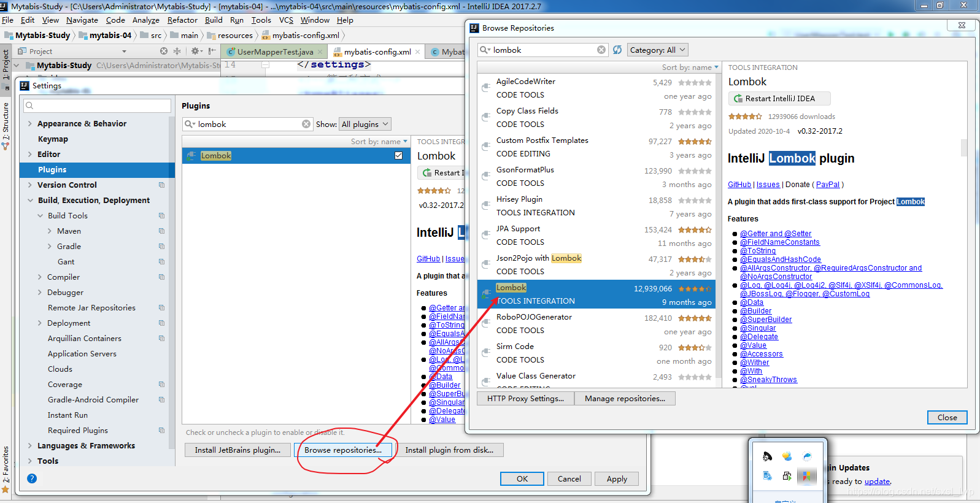The width and height of the screenshot is (980, 503).
Task: Click the hide Project panel icon
Action: (212, 51)
